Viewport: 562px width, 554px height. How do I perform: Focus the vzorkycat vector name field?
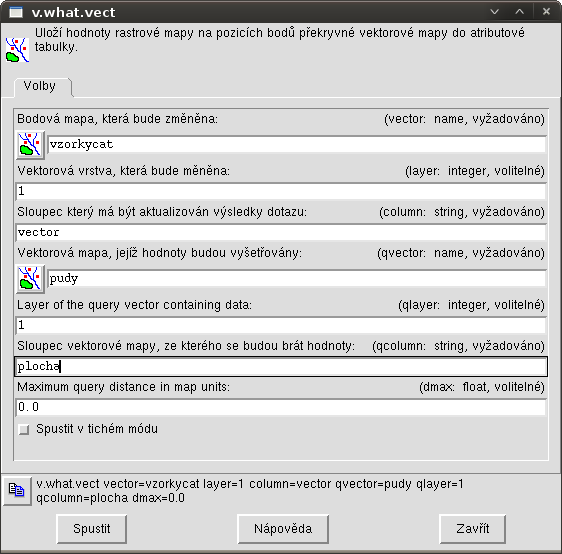tap(297, 145)
